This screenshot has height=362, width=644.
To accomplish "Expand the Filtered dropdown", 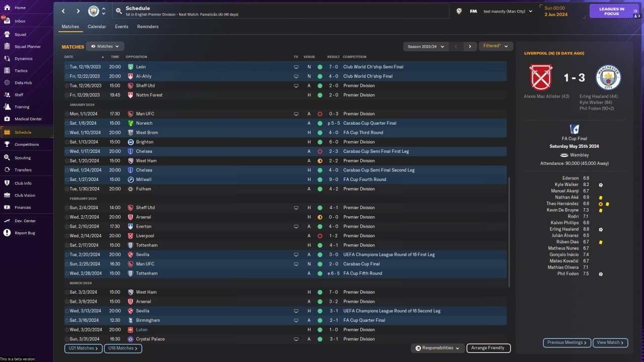I will point(496,46).
